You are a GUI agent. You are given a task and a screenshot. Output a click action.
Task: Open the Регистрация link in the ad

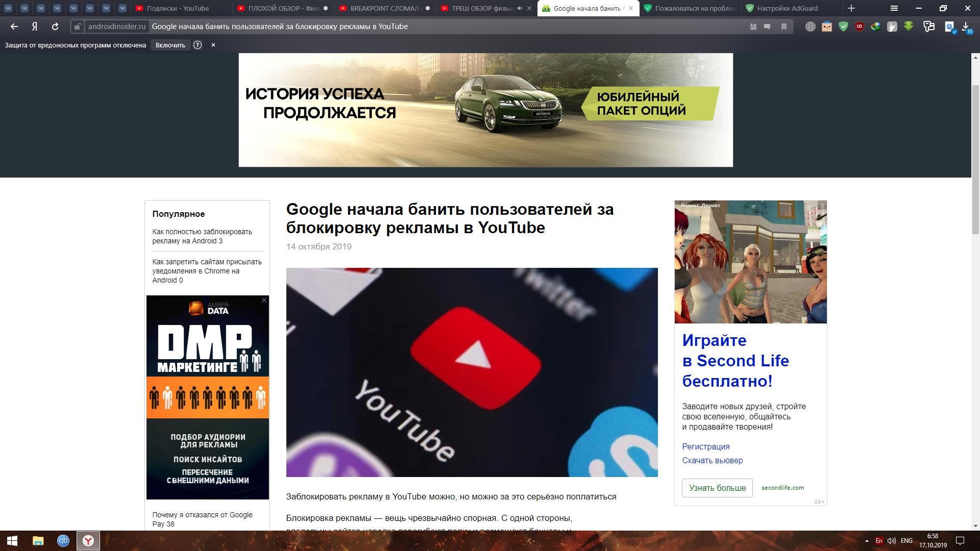point(706,446)
